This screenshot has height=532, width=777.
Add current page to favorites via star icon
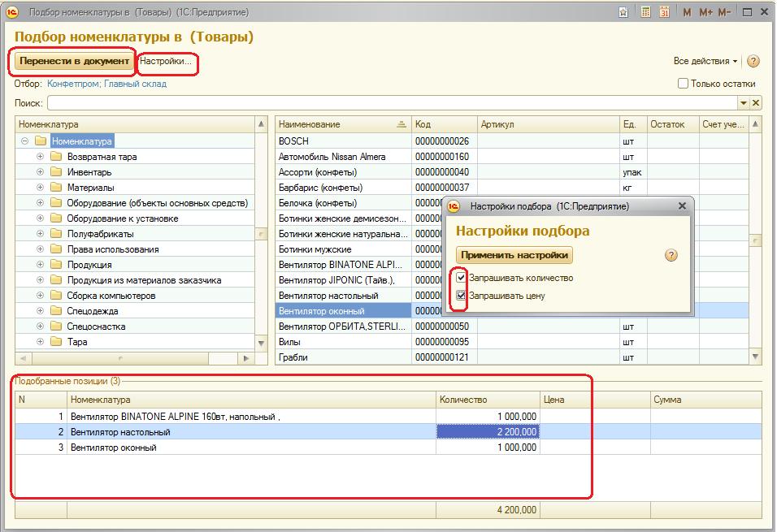click(623, 12)
